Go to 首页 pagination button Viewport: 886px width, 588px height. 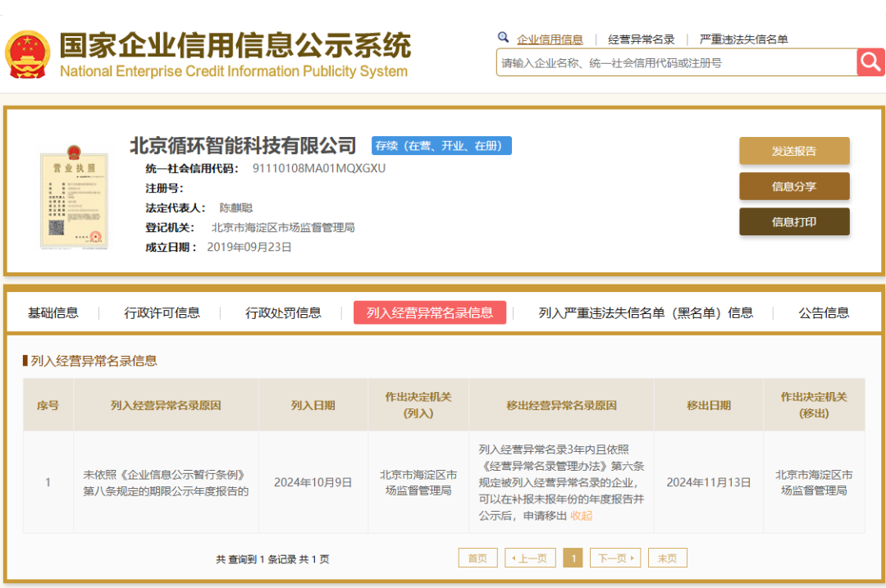[x=477, y=558]
